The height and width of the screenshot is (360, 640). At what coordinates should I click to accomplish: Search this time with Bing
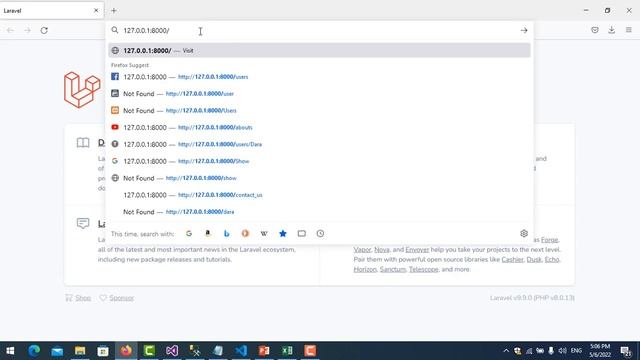click(227, 233)
